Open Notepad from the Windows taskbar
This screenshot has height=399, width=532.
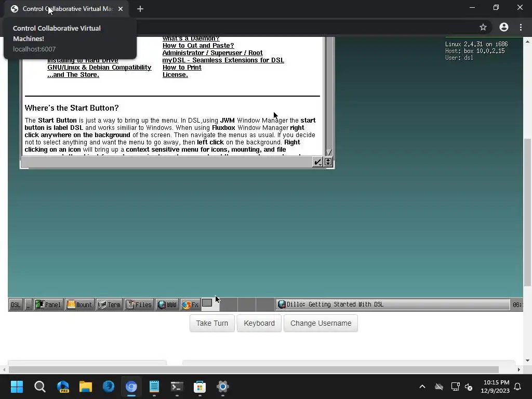tap(154, 387)
